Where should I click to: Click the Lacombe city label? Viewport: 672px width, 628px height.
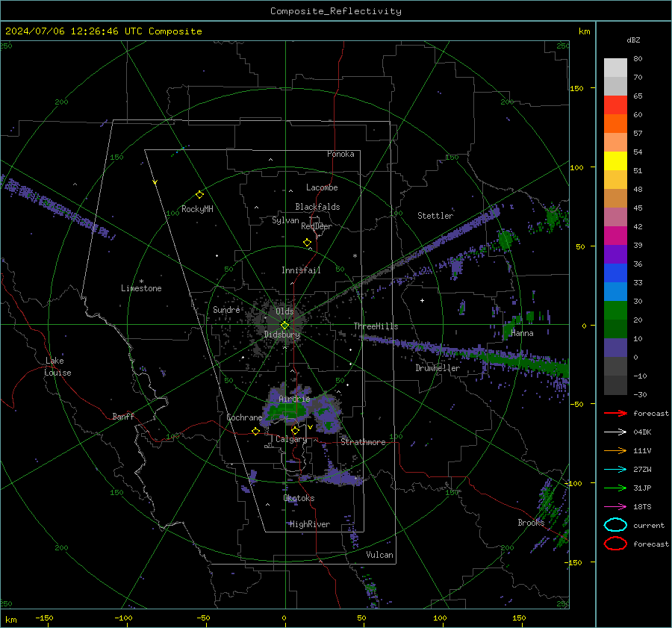[322, 187]
